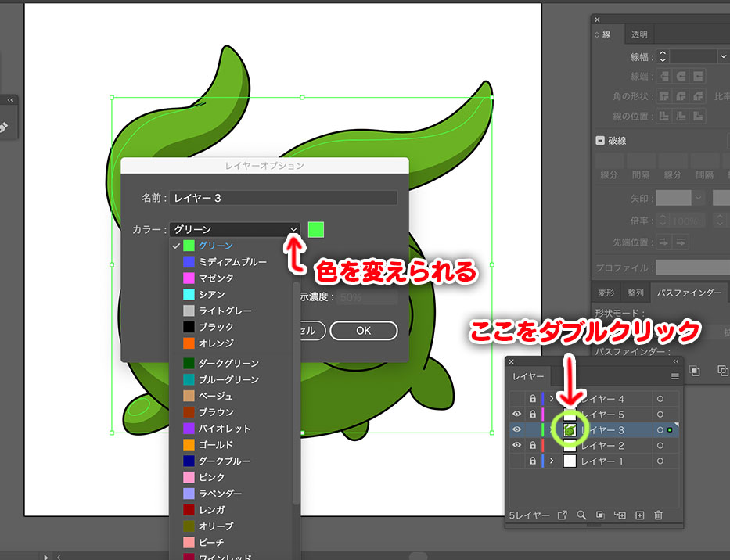The height and width of the screenshot is (560, 730).
Task: Choose シアン from the color list
Action: point(204,295)
